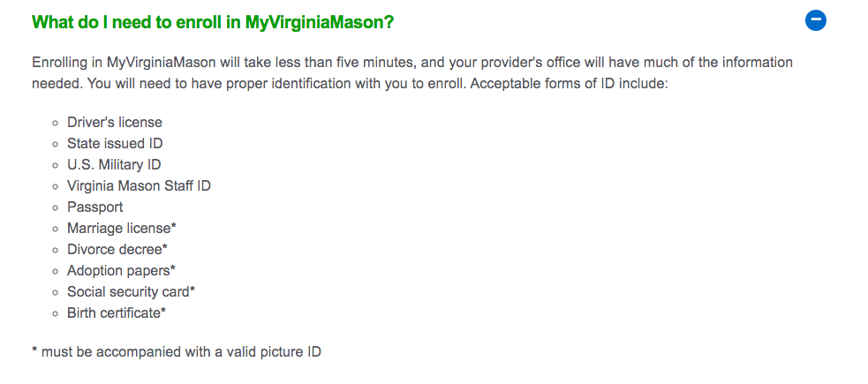
Task: Click the 'Birth certificate*' entry
Action: click(117, 313)
